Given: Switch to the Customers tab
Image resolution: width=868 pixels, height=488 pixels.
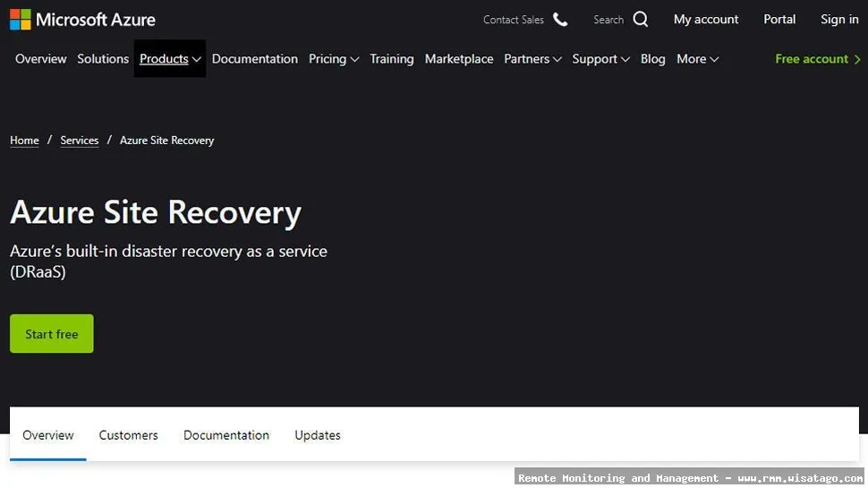Looking at the screenshot, I should 129,435.
